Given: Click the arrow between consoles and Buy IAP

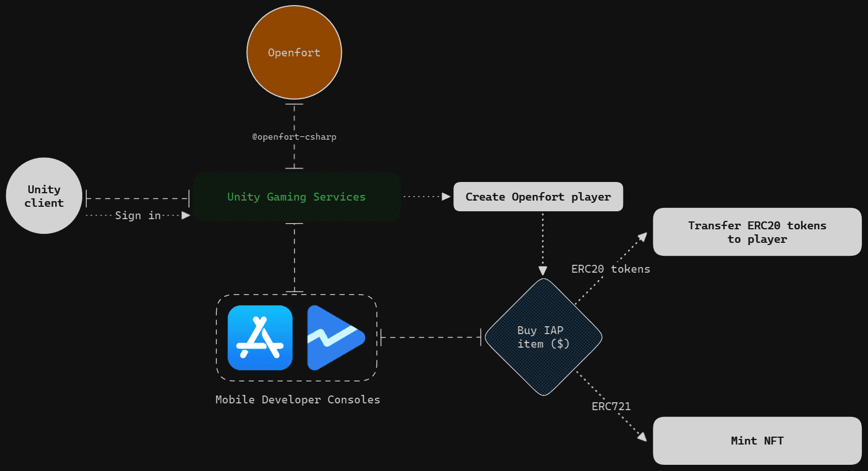Looking at the screenshot, I should pyautogui.click(x=429, y=338).
